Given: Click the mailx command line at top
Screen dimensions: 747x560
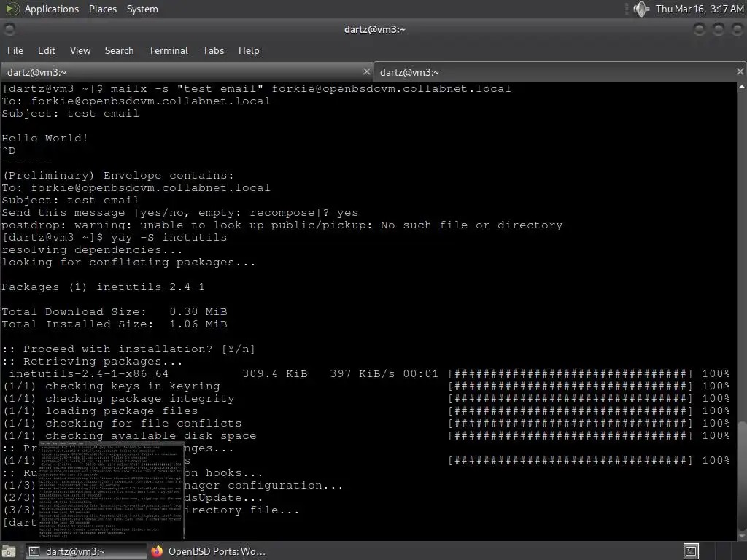Looking at the screenshot, I should coord(256,88).
